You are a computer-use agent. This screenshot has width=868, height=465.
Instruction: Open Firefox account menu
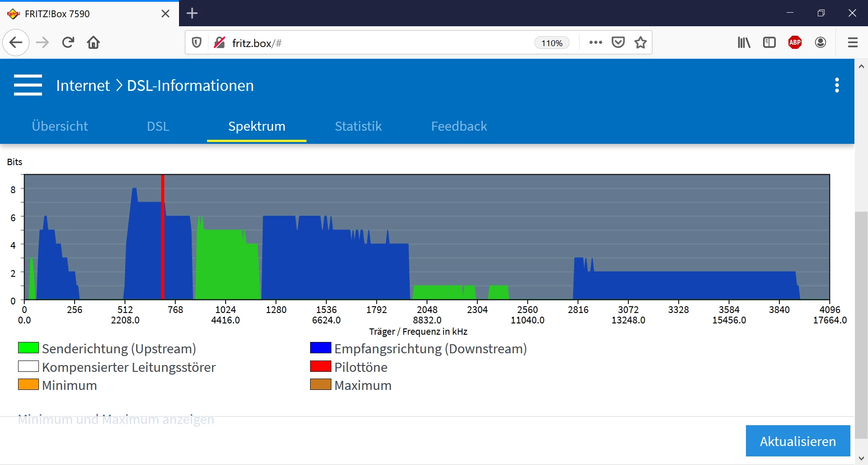(x=821, y=43)
